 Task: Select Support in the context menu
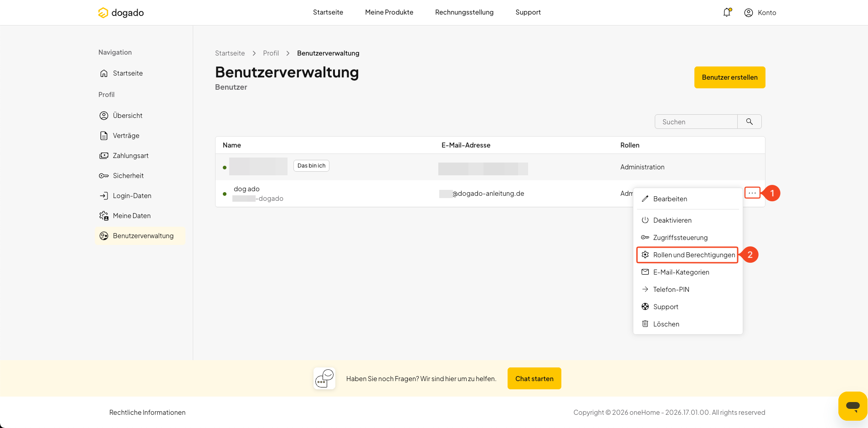(688, 307)
